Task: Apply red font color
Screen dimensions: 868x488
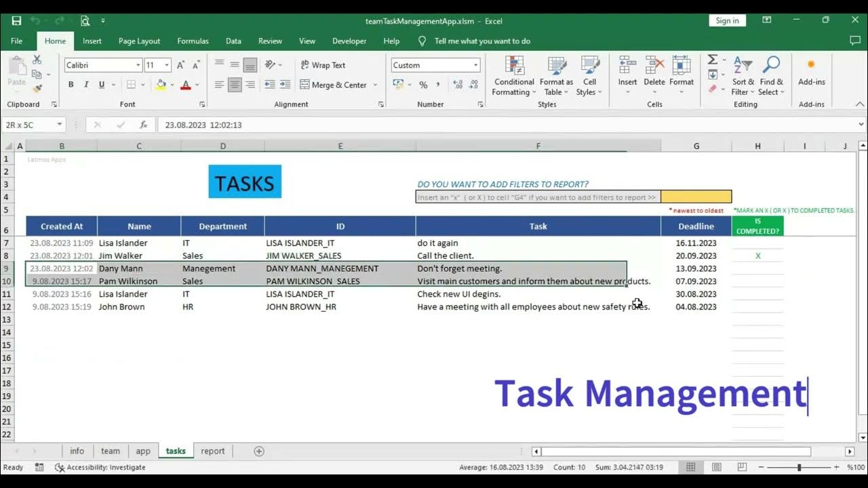Action: [186, 85]
